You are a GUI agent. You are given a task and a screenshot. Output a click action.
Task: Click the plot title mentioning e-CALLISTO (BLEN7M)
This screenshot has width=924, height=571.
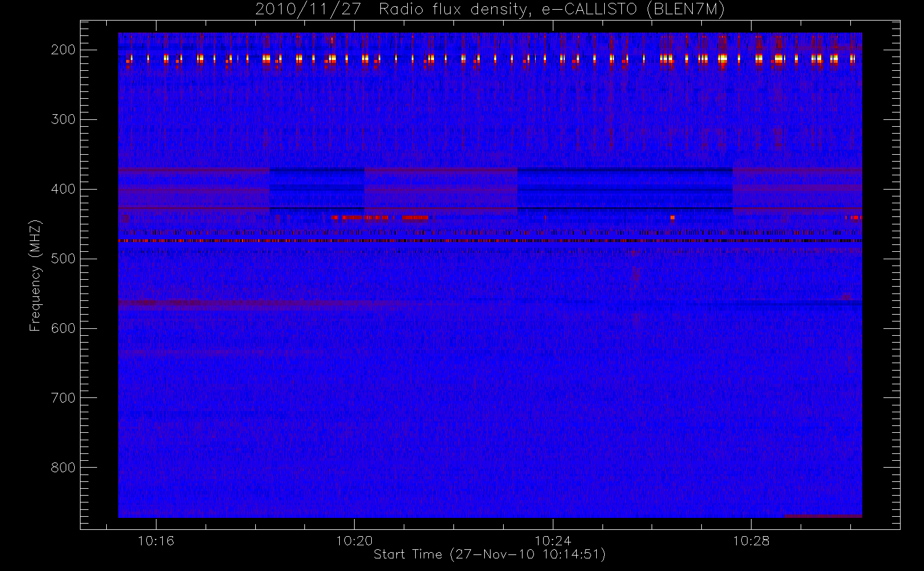click(490, 9)
